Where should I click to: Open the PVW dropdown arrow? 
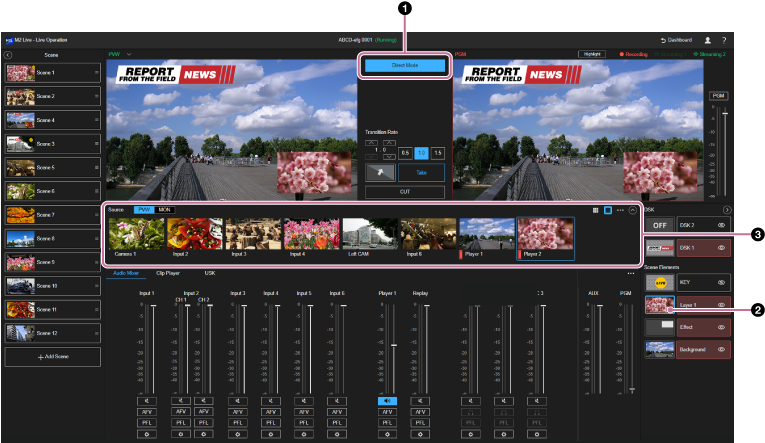(129, 54)
